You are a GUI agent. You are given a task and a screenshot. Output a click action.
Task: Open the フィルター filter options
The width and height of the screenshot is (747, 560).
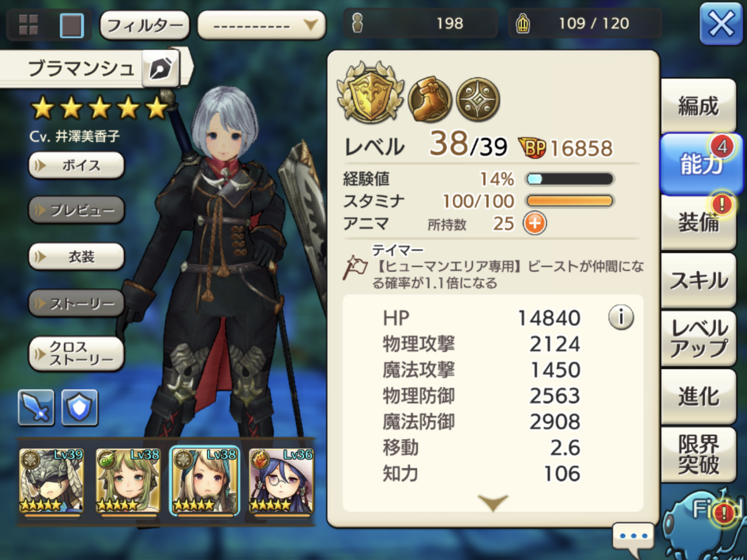coord(144,25)
